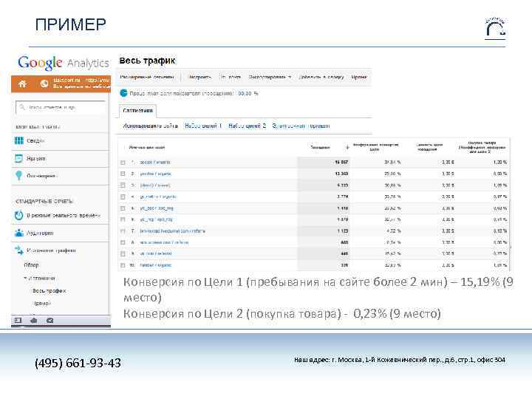Click the Источник или канал column header
Viewport: 532px width, 399px height.
147,148
